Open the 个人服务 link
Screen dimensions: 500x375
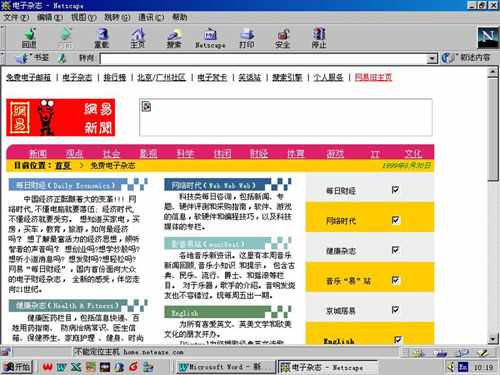point(328,77)
